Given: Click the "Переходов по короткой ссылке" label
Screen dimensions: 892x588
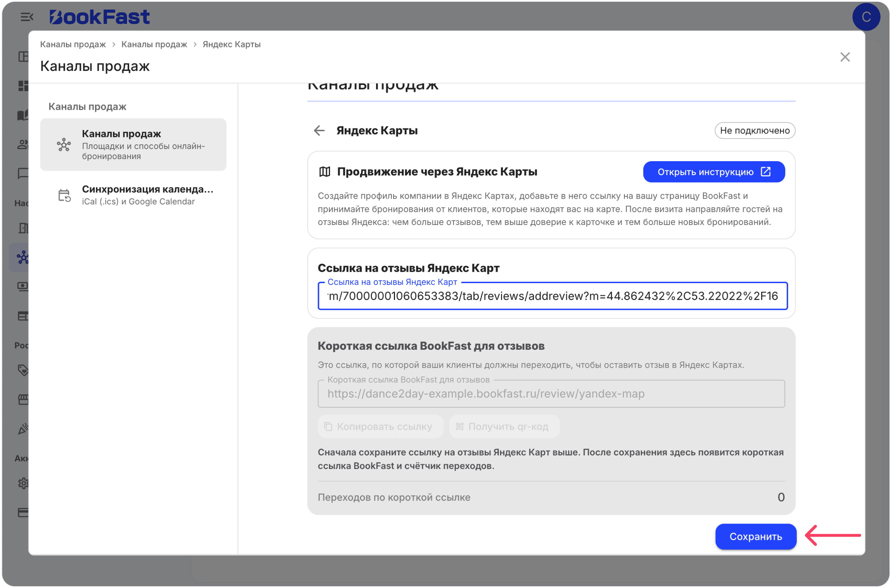Looking at the screenshot, I should pyautogui.click(x=394, y=497).
